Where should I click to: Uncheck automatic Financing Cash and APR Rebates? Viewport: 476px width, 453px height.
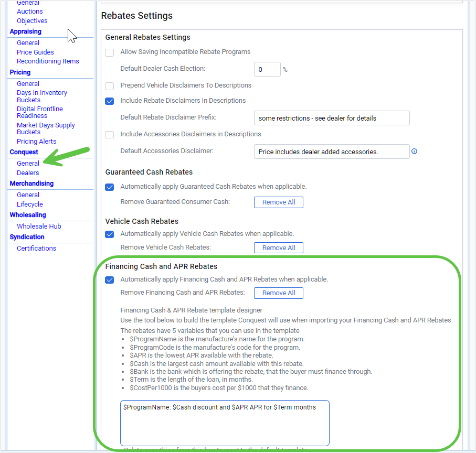click(110, 280)
